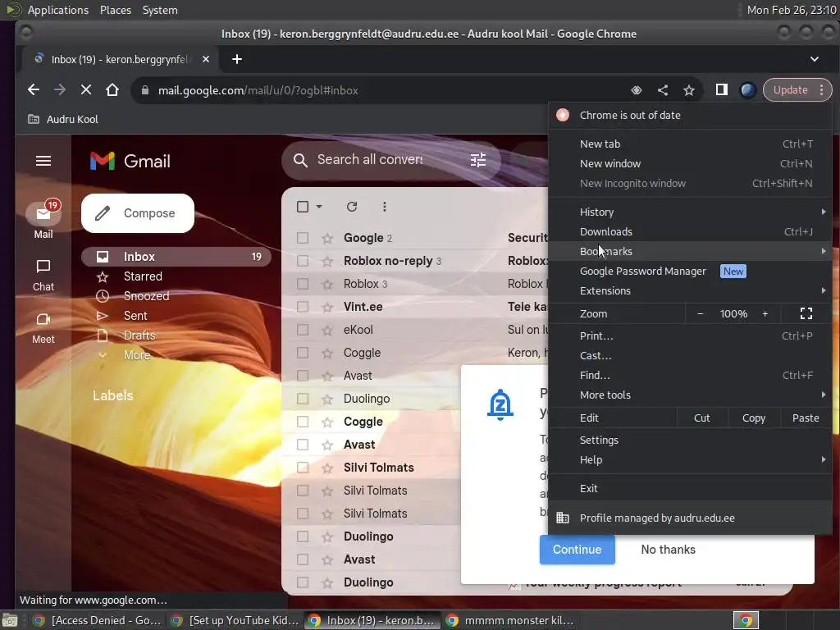Tick the Roblox 3 email checkbox
840x630 pixels.
click(303, 284)
